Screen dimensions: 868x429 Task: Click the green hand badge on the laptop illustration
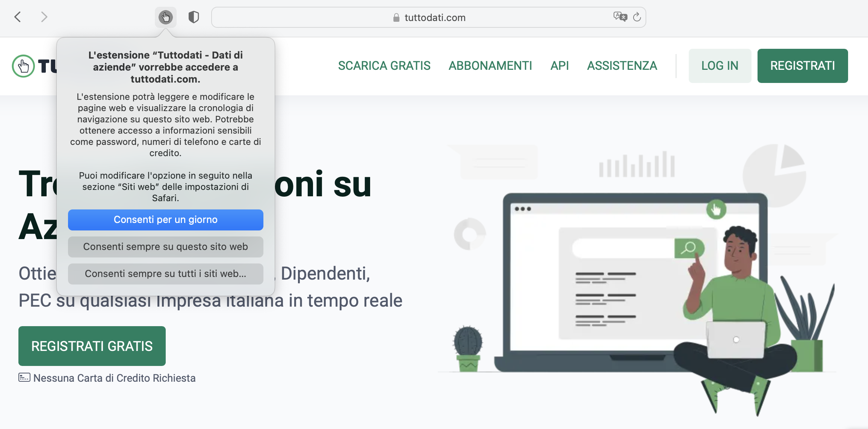[716, 209]
